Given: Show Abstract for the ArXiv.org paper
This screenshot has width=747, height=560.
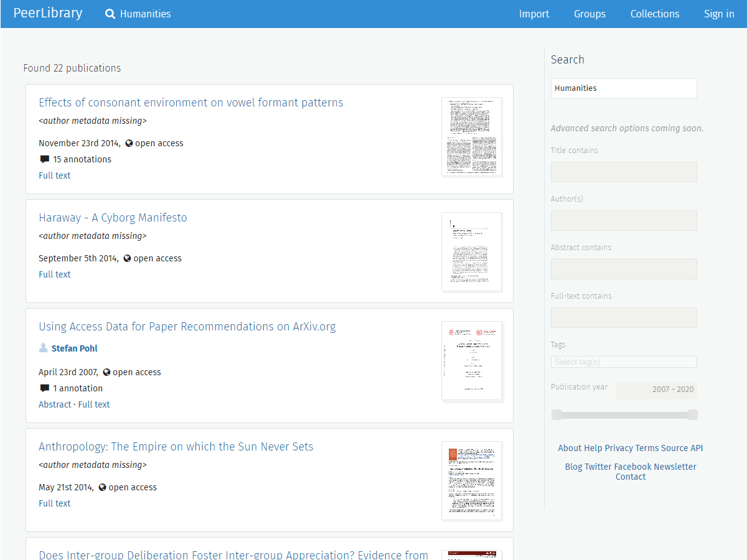Looking at the screenshot, I should (x=55, y=404).
